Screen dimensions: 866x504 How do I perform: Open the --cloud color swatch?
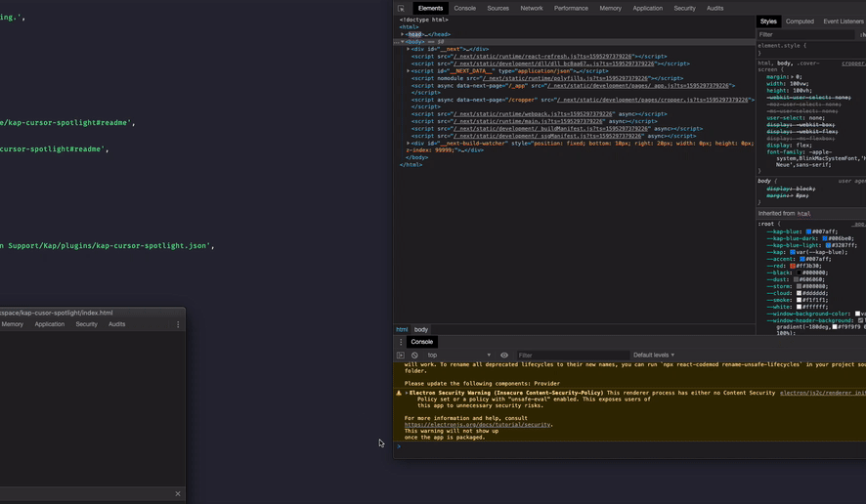coord(799,294)
